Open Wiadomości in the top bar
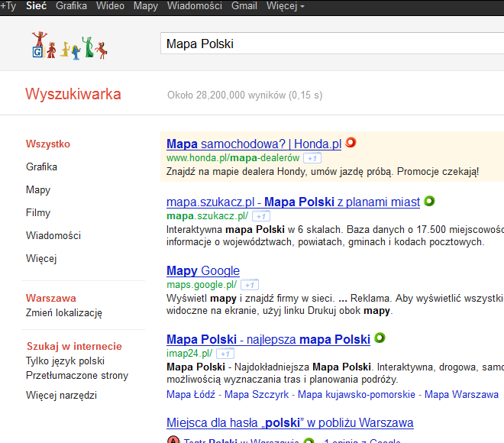The image size is (504, 443). tap(195, 6)
